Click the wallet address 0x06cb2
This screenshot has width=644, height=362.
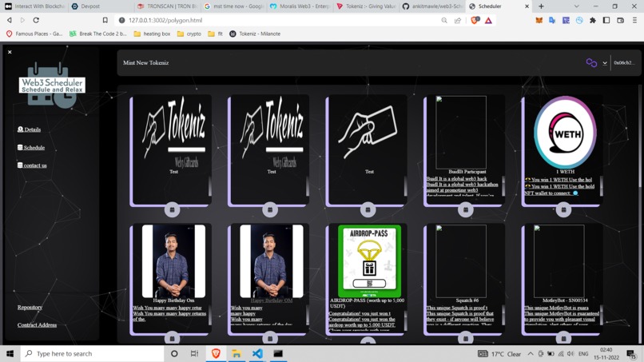624,63
